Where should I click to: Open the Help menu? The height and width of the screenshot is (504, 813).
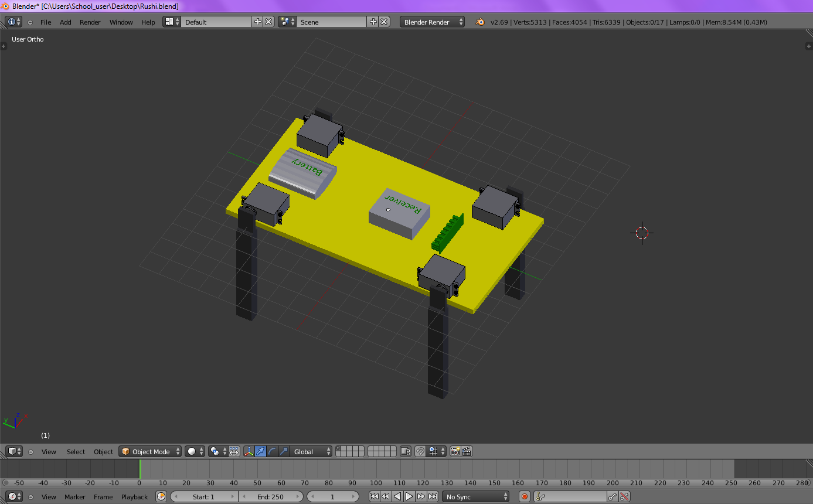pyautogui.click(x=148, y=22)
